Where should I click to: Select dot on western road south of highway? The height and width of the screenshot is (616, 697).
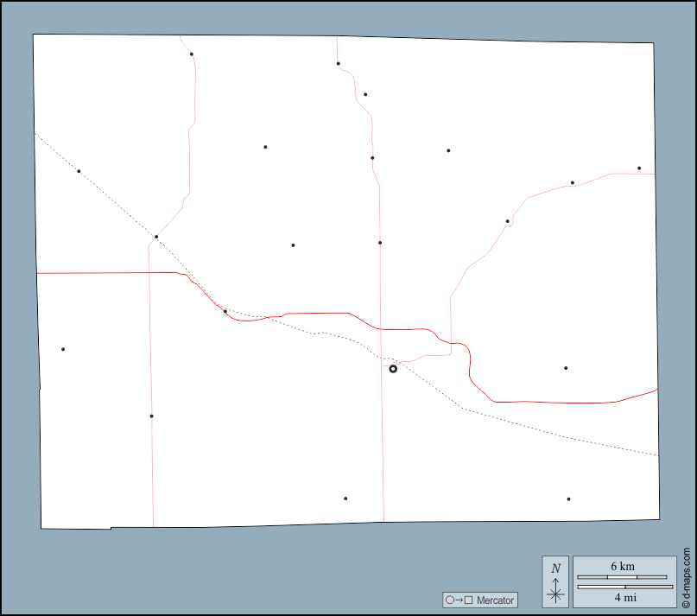click(x=151, y=416)
